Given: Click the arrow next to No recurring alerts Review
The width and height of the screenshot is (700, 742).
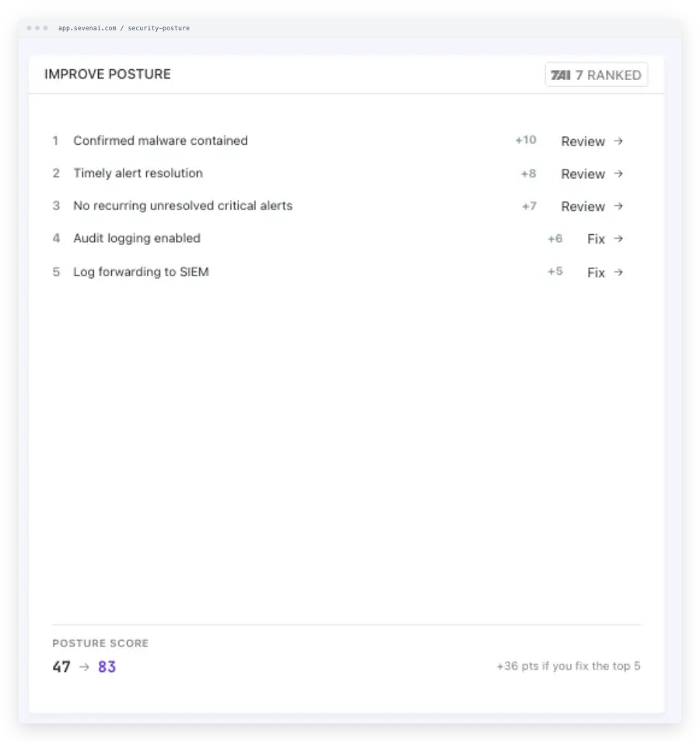Looking at the screenshot, I should tap(618, 206).
